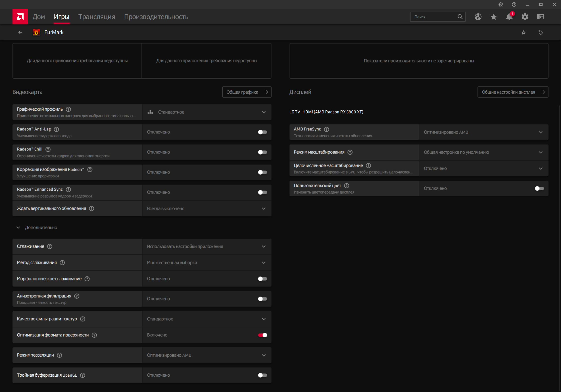Click Общие настройки дисплея button
Screen dimensions: 561x392
513,92
